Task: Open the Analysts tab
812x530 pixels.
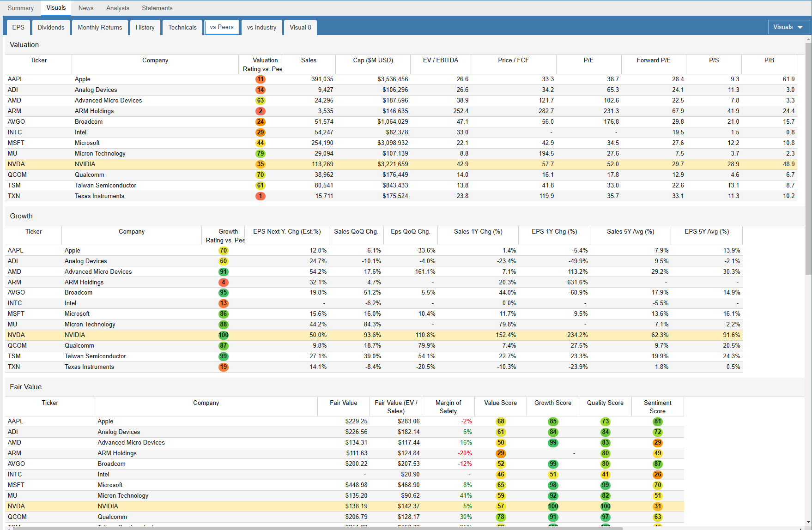Action: pos(118,8)
